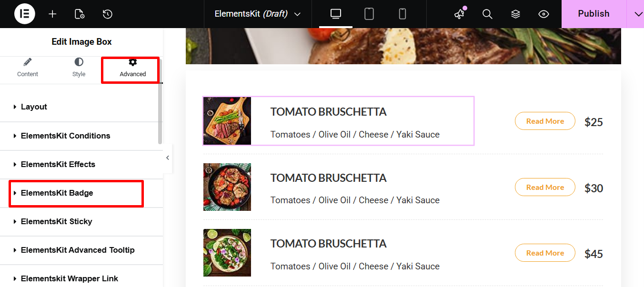Open the What's New megaphone icon
The height and width of the screenshot is (287, 644).
coord(459,14)
